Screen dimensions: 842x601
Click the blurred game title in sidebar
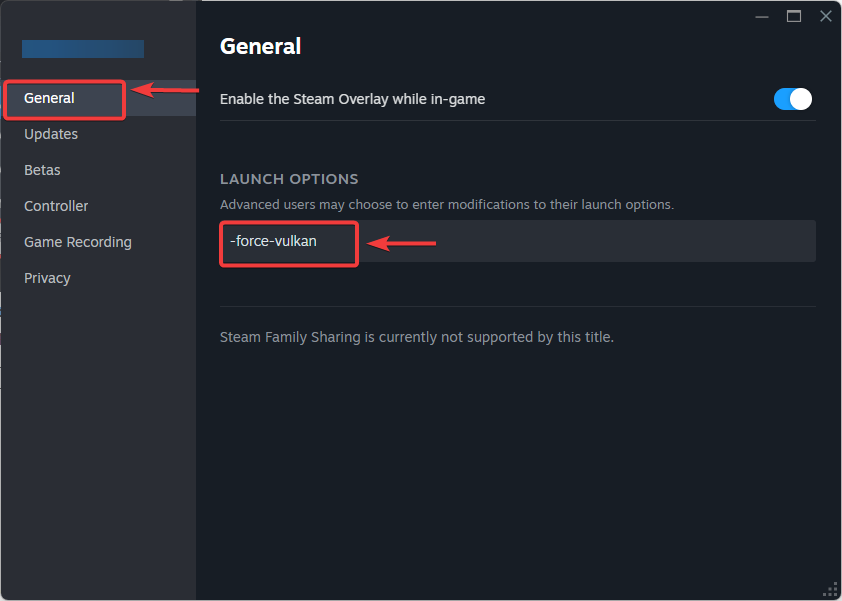[83, 48]
